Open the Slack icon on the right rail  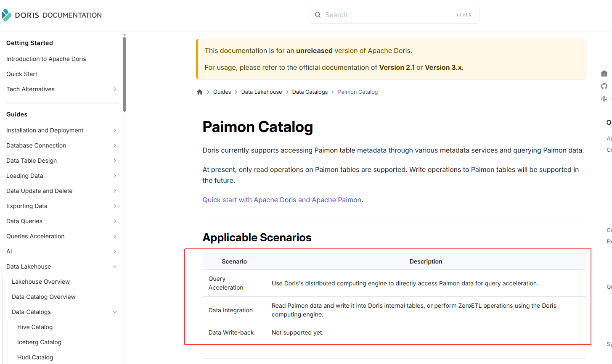pyautogui.click(x=604, y=99)
